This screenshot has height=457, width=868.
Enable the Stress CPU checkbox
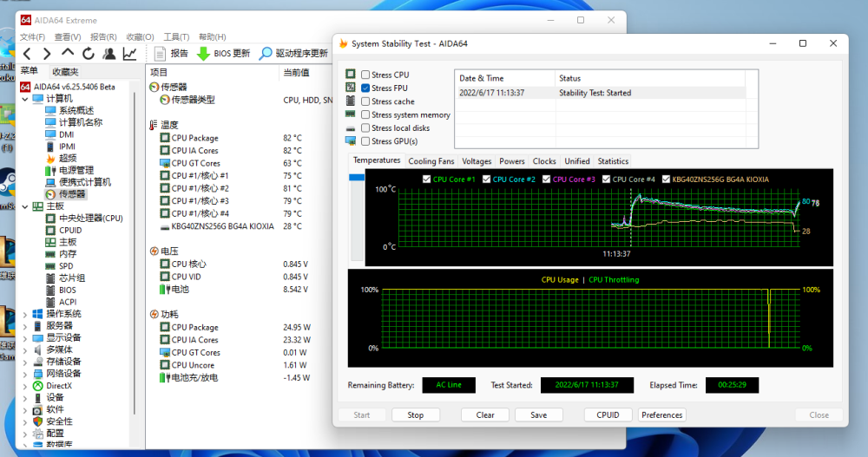365,75
